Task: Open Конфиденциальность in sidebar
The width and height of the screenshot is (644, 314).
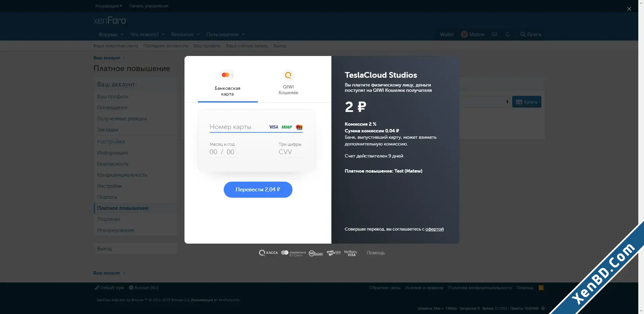Action: (x=136, y=175)
